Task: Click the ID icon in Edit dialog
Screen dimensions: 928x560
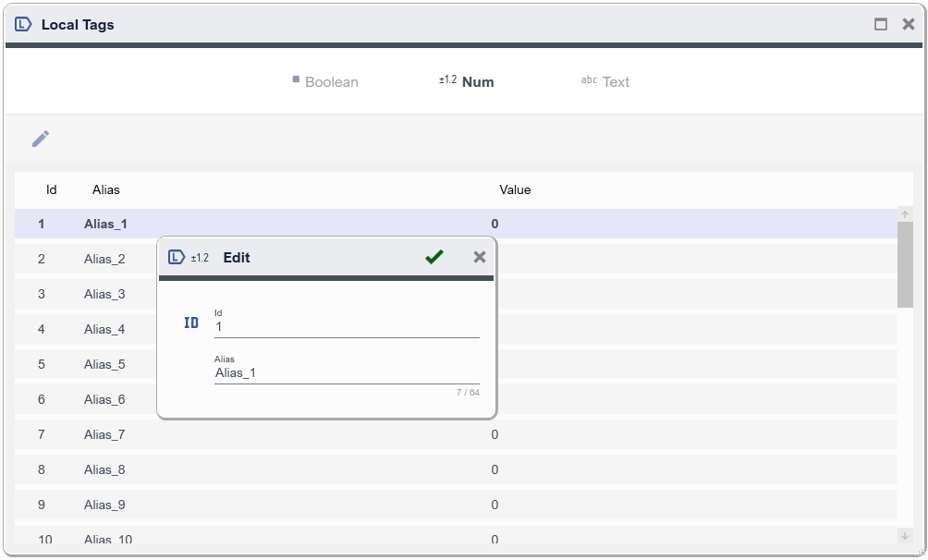Action: tap(191, 323)
